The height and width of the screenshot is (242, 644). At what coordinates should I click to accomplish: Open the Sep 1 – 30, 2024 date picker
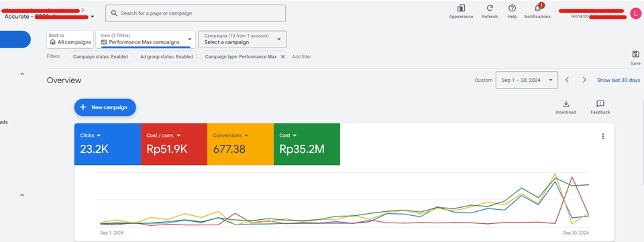[527, 80]
